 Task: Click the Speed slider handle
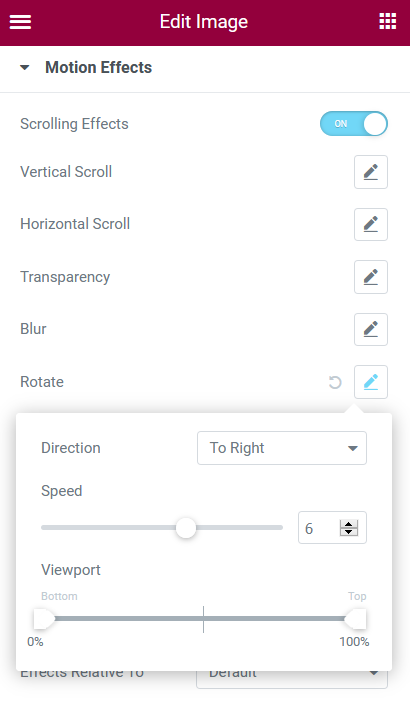point(186,527)
